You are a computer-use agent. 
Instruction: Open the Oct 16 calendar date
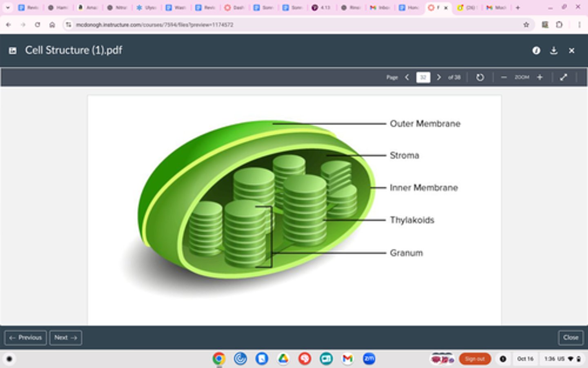pos(526,359)
